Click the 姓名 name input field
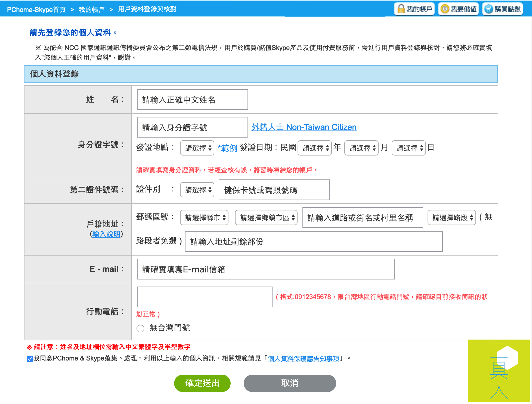Screen dimensions: 532x404 pos(192,100)
